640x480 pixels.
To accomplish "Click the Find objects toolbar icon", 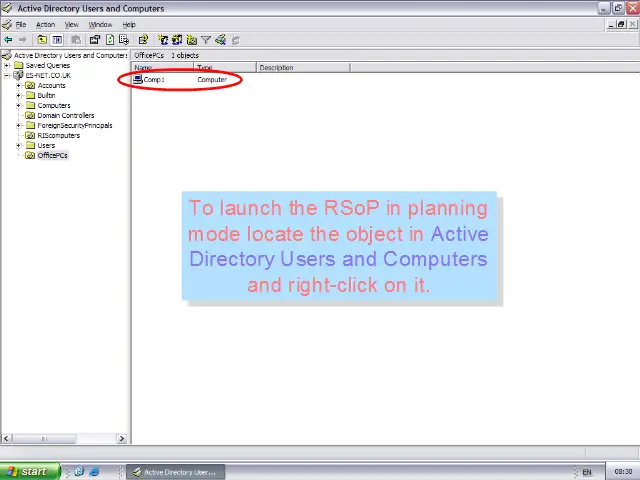I will [x=220, y=40].
